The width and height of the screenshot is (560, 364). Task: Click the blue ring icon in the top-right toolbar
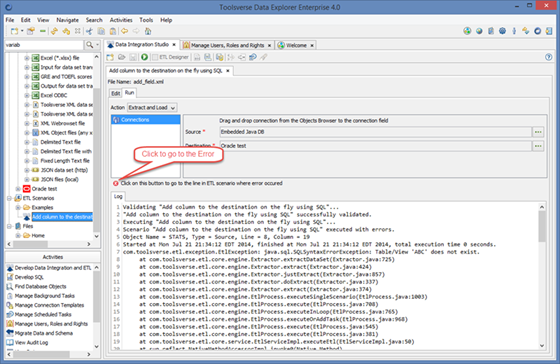(x=538, y=31)
